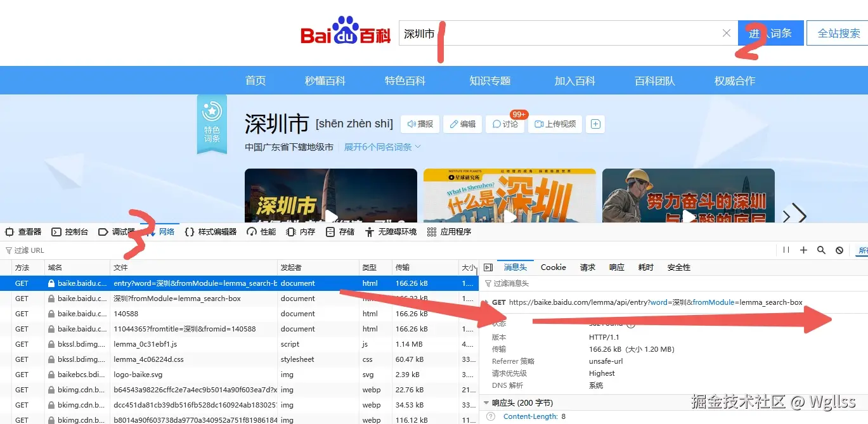Open the 百科团队 navigation link

pos(655,80)
